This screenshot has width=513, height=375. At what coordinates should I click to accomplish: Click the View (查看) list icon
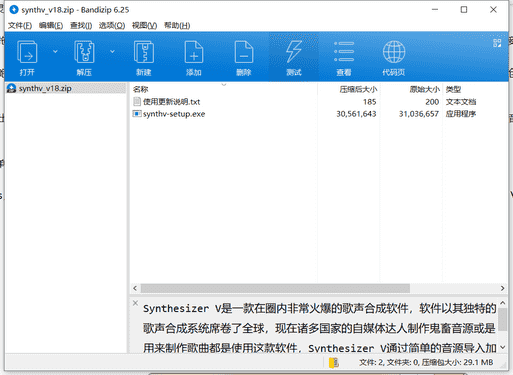coord(344,52)
